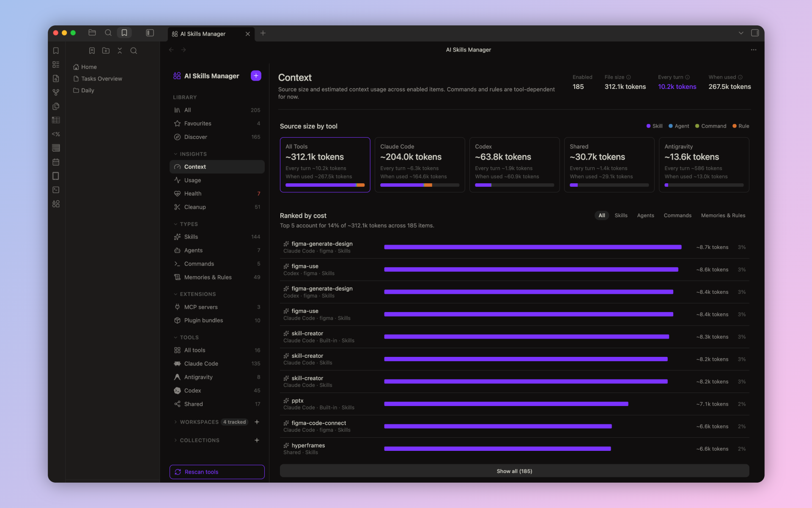Click the search icon in the file panel header

coord(134,51)
